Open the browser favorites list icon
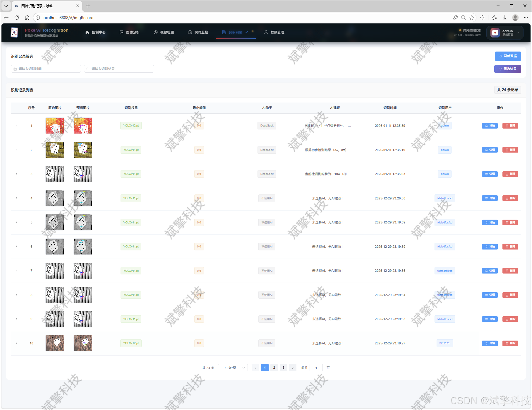The height and width of the screenshot is (410, 532). coord(494,18)
